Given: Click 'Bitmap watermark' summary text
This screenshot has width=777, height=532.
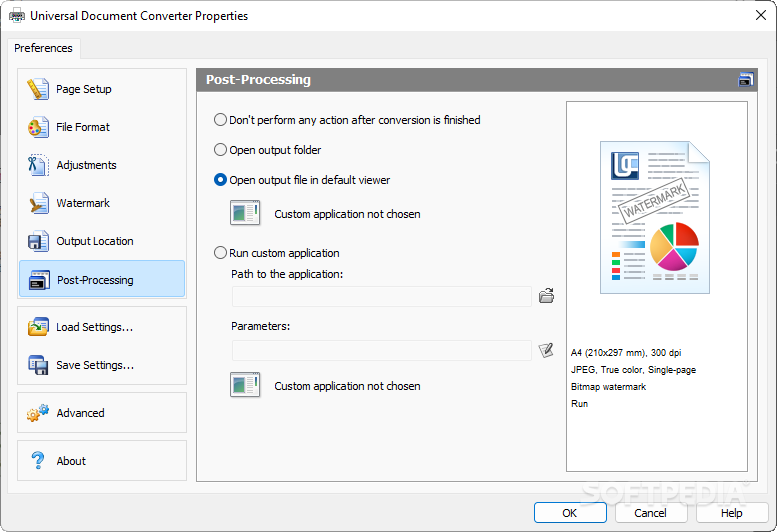Looking at the screenshot, I should click(x=609, y=386).
